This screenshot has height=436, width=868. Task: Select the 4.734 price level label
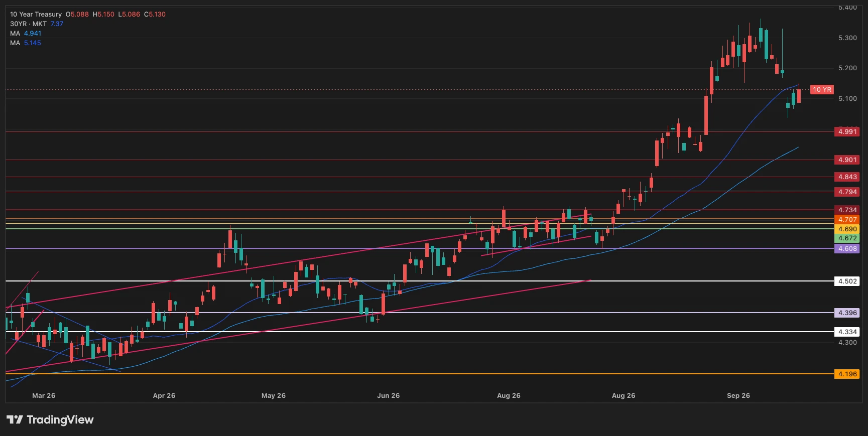coord(847,210)
